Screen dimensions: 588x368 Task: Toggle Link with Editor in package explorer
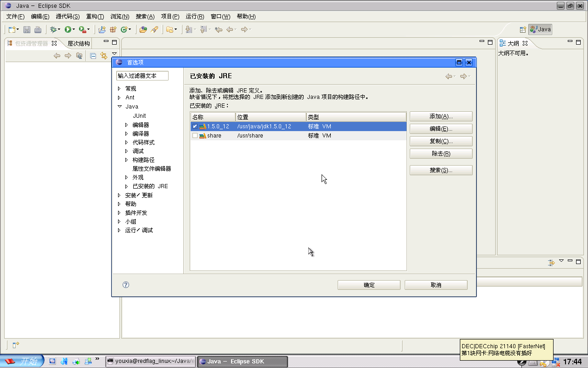104,56
